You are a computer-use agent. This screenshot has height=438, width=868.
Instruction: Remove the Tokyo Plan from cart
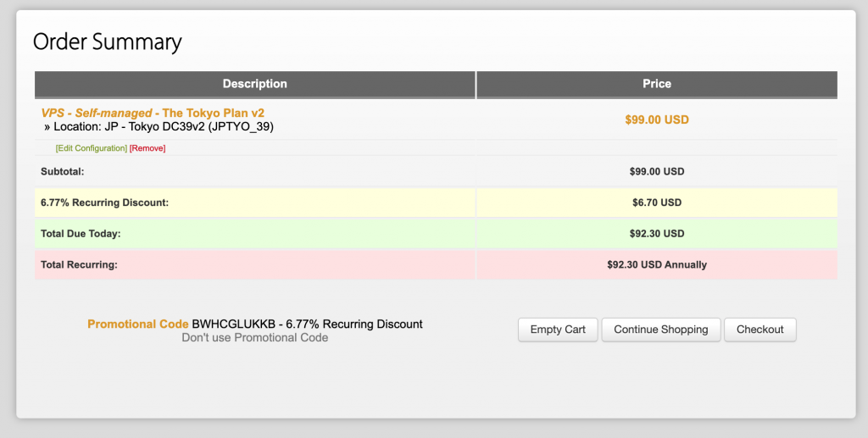[147, 148]
